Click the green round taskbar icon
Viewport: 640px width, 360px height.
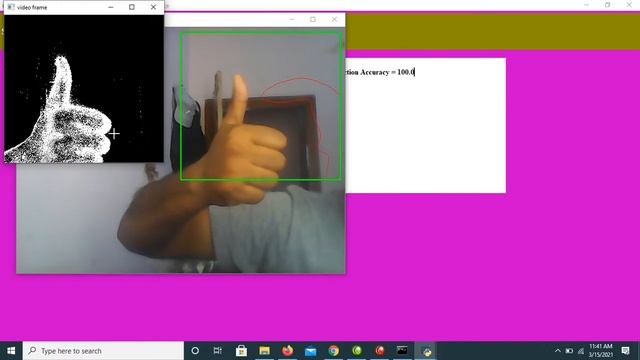click(x=357, y=351)
